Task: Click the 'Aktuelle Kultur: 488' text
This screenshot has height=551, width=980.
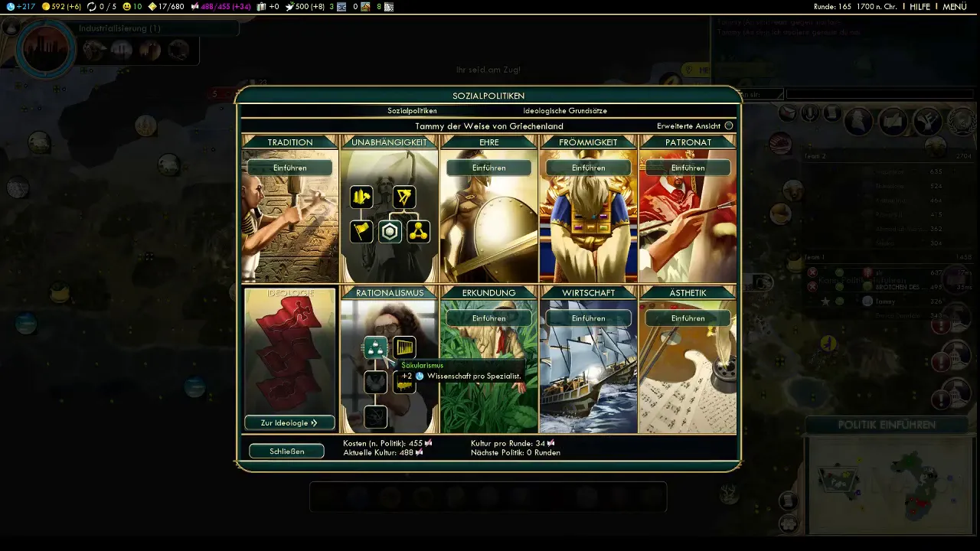Action: tap(383, 452)
